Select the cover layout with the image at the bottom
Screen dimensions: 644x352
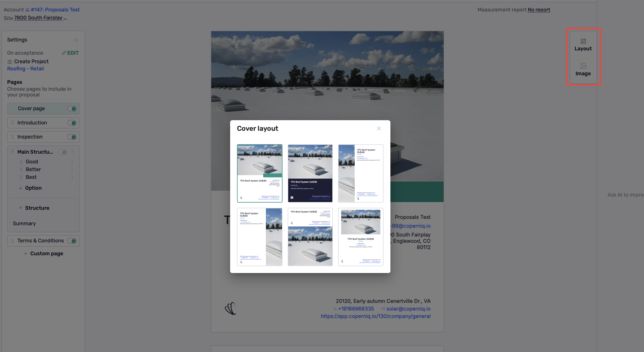[310, 237]
